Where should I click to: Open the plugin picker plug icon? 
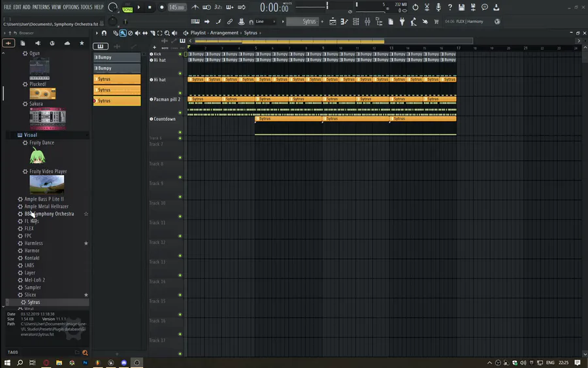coord(402,22)
